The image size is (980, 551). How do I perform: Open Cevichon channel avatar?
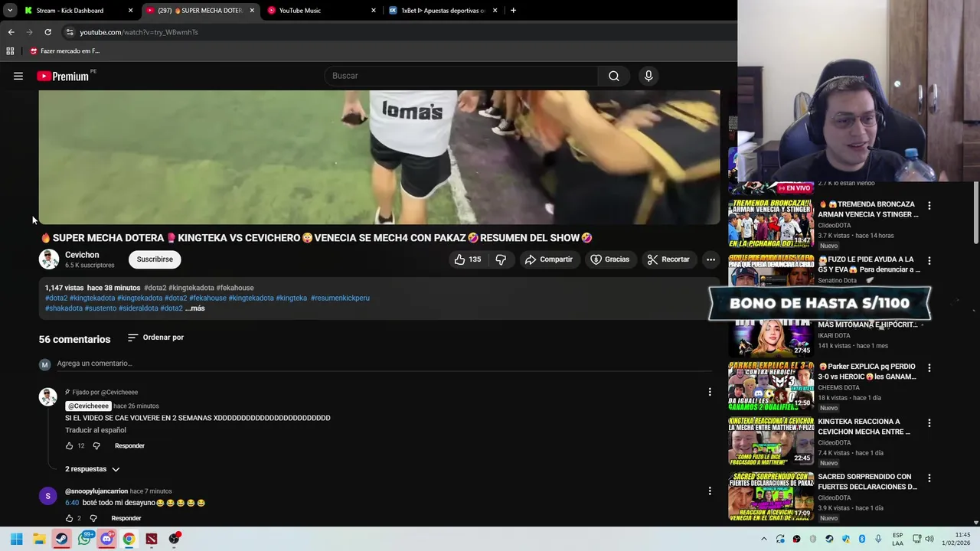49,259
